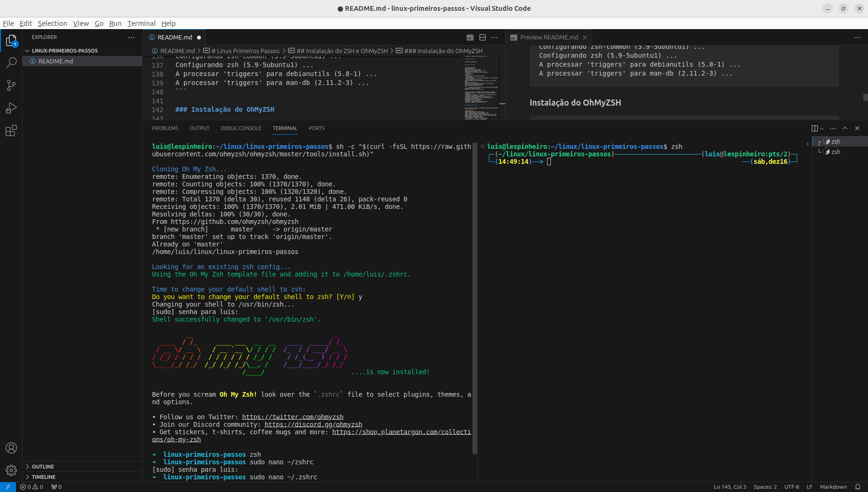Open the Run menu
The width and height of the screenshot is (868, 492).
point(115,23)
